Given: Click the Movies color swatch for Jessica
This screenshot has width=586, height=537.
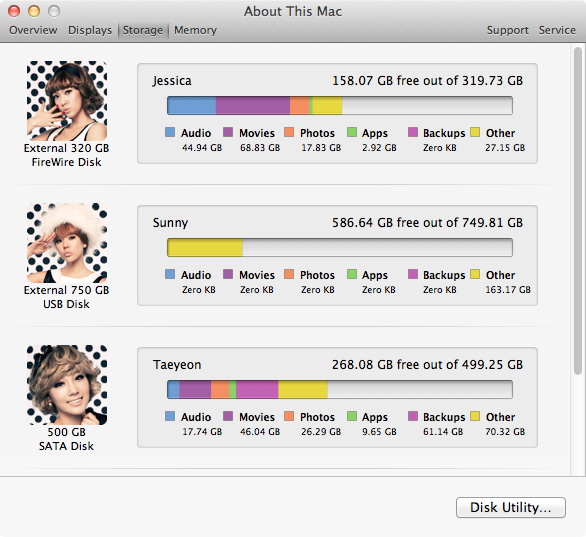Looking at the screenshot, I should pyautogui.click(x=228, y=132).
